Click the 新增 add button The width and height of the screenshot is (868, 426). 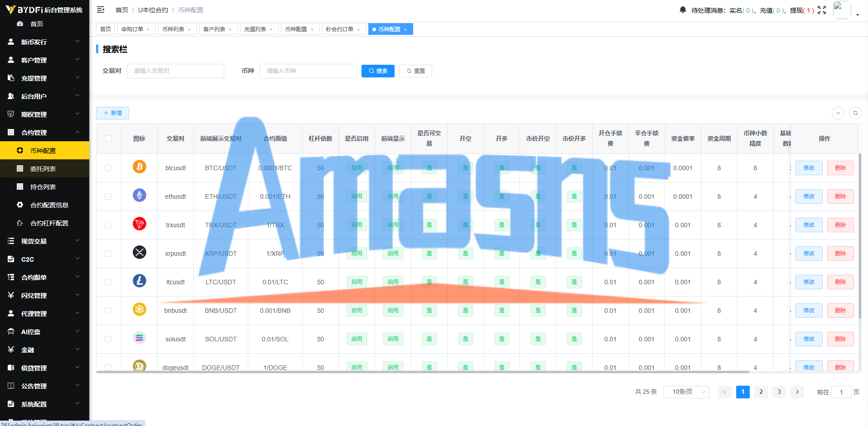[112, 113]
